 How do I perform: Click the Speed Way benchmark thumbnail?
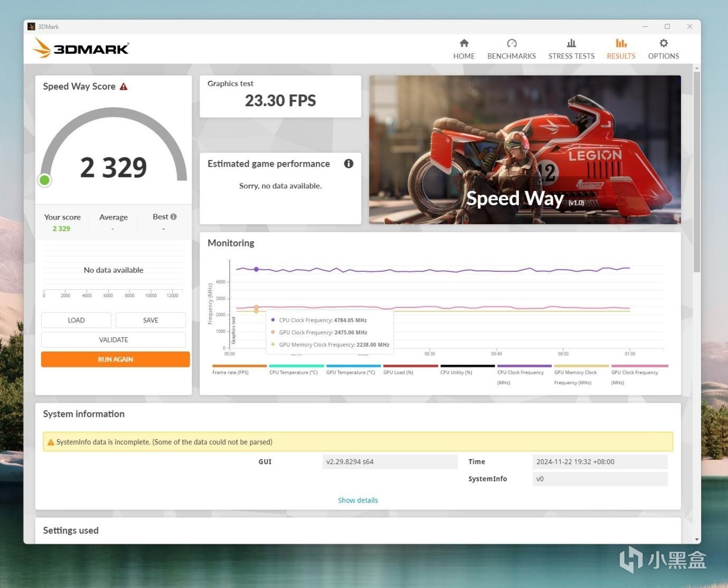[x=525, y=150]
